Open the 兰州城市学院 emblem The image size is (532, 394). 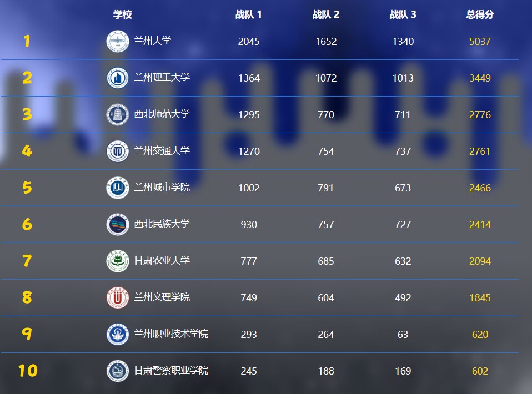point(118,188)
